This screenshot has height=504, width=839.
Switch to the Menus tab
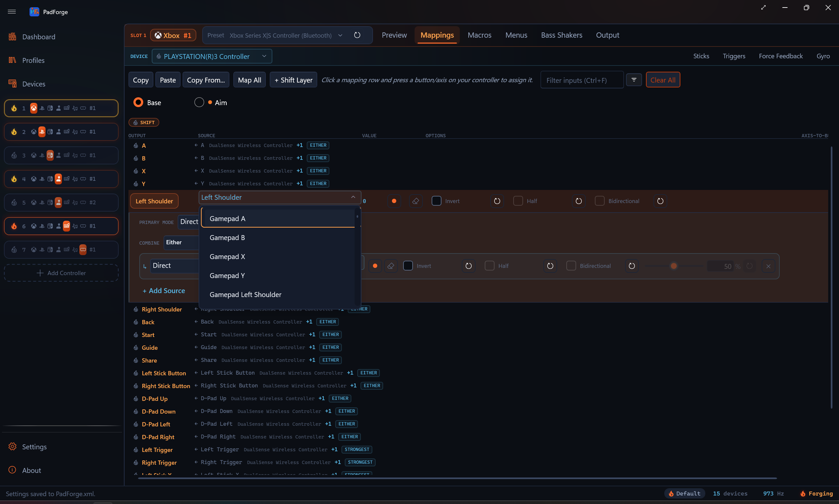(516, 35)
